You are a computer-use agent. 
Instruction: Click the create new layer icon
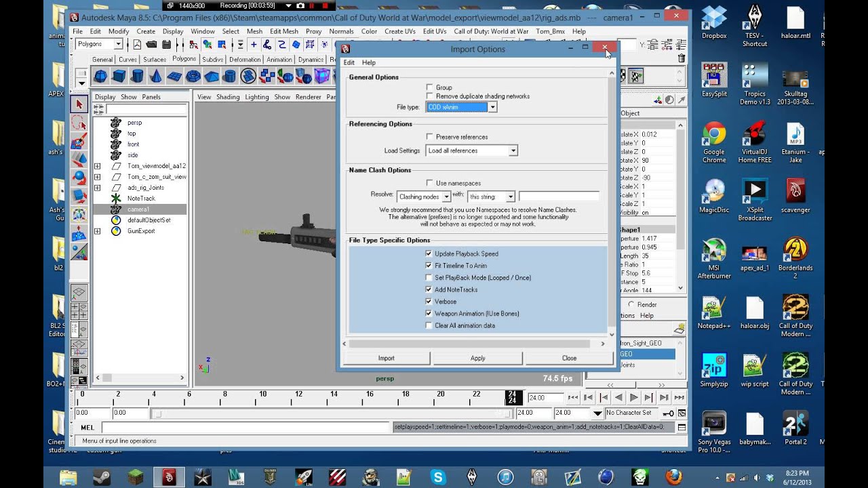click(679, 329)
